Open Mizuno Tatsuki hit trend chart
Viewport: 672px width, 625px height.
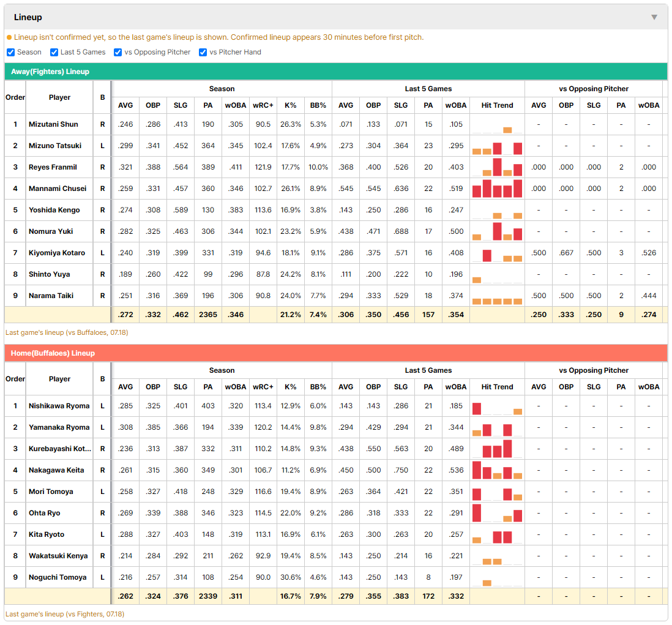pyautogui.click(x=497, y=146)
